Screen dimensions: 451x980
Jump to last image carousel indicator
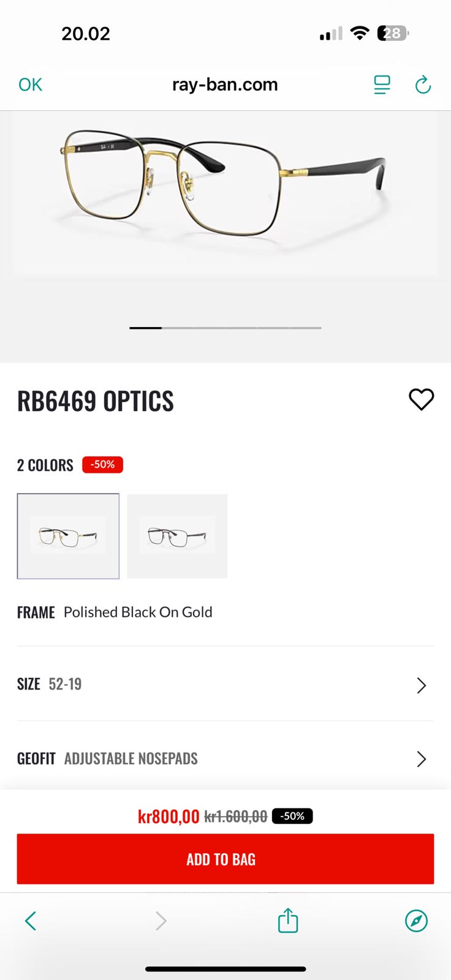pos(305,328)
